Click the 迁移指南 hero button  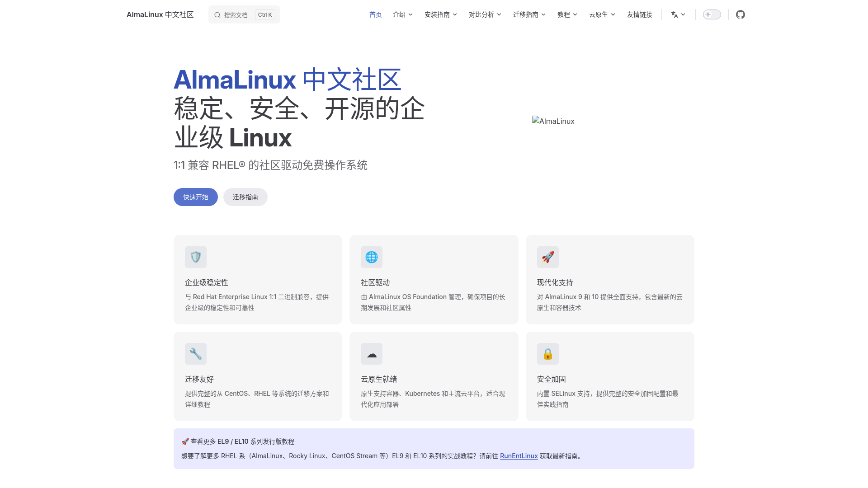point(245,197)
